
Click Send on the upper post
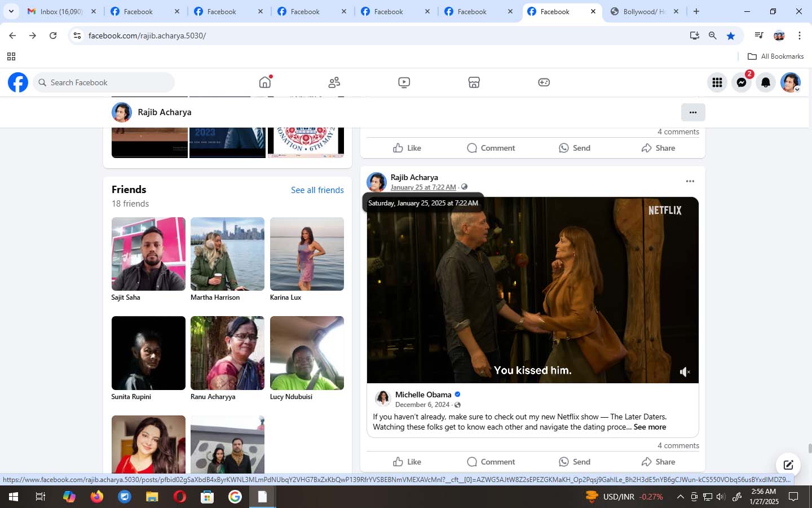tap(575, 148)
